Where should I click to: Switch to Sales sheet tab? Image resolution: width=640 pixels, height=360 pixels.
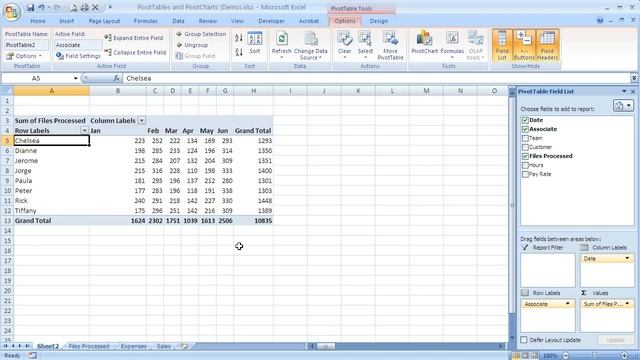164,346
